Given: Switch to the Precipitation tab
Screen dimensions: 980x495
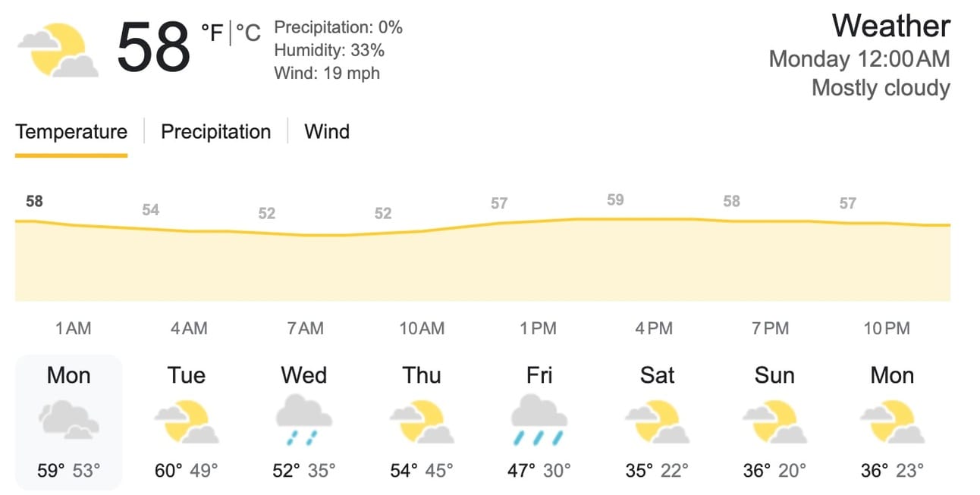Looking at the screenshot, I should 215,132.
